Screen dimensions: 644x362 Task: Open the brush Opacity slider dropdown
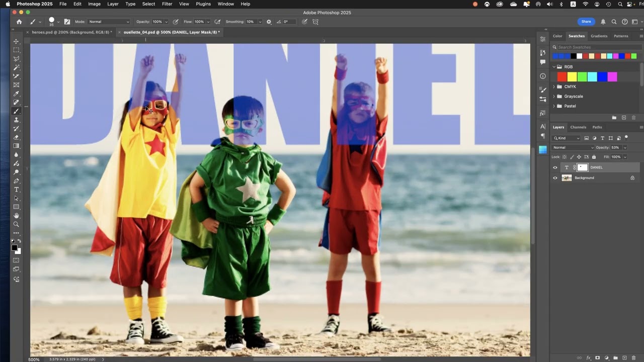point(166,22)
